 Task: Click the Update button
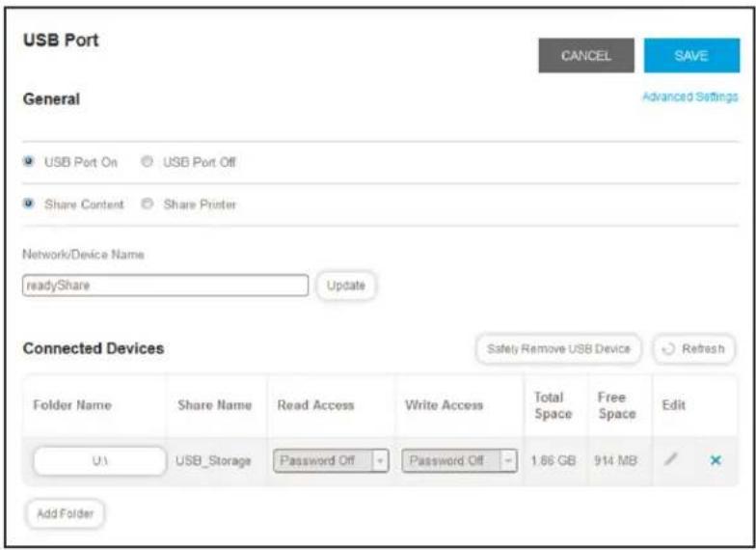pyautogui.click(x=345, y=286)
